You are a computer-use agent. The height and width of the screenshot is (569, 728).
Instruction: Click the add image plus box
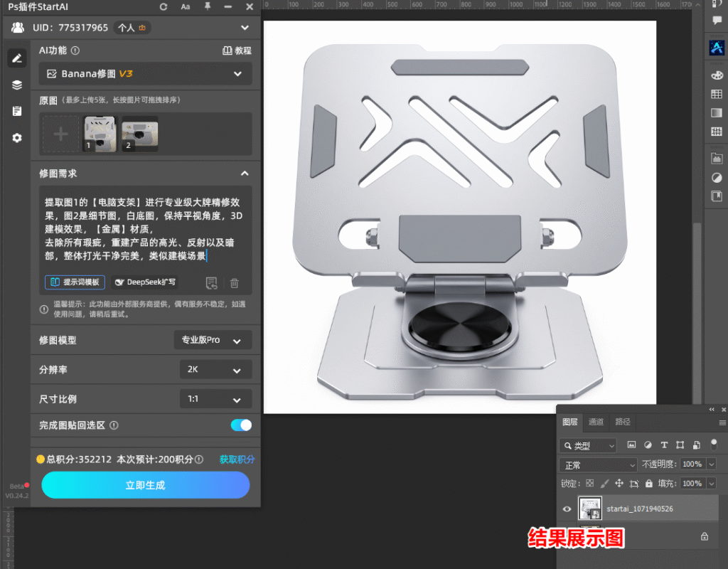pos(60,134)
